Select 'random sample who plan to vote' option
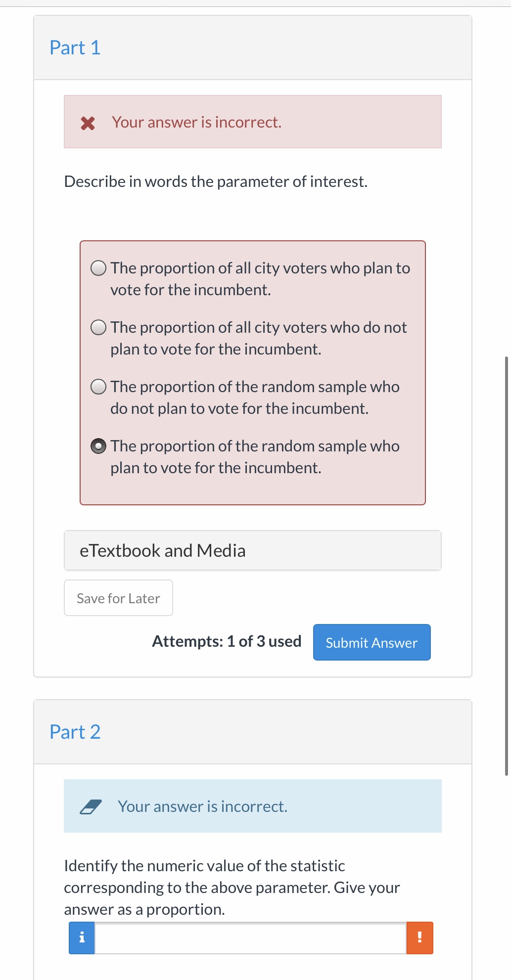Screen dimensions: 511x980 pyautogui.click(x=98, y=446)
